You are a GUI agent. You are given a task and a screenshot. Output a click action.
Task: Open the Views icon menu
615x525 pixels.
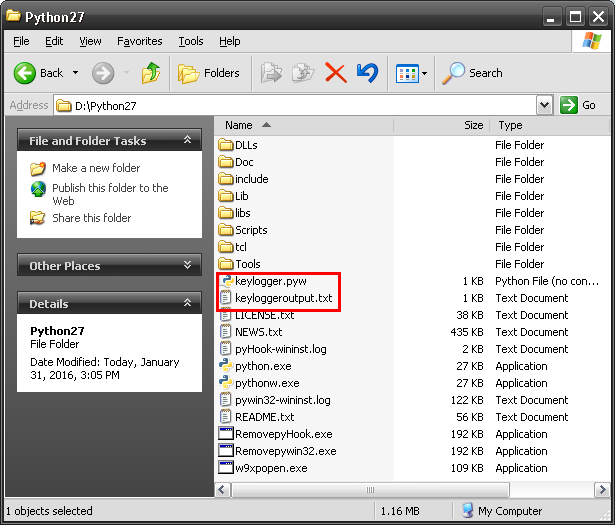coord(411,73)
